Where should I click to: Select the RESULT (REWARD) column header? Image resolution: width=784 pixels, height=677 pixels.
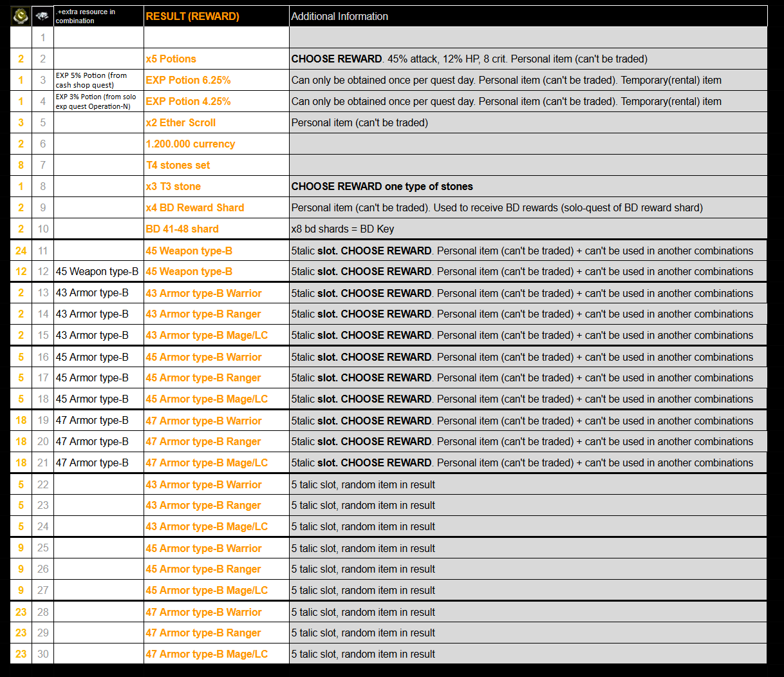pyautogui.click(x=192, y=16)
